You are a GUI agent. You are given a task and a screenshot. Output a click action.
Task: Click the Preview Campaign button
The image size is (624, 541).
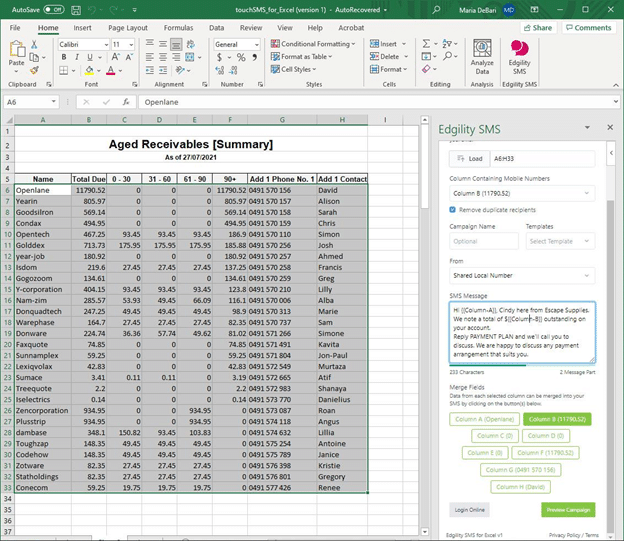(568, 509)
